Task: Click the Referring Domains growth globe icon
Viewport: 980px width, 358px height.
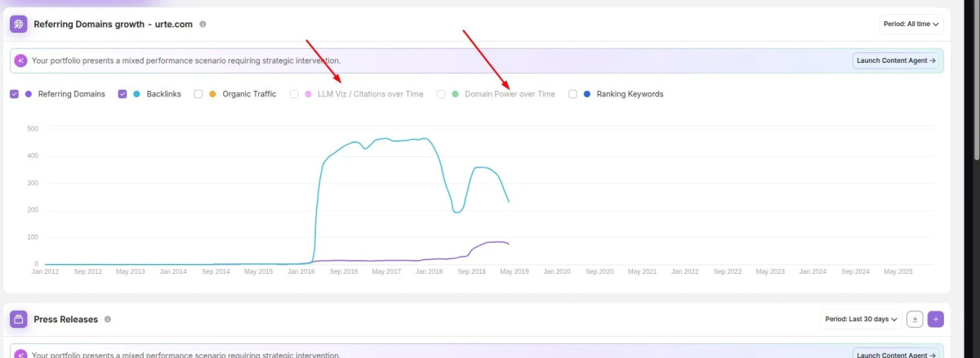Action: pos(19,24)
